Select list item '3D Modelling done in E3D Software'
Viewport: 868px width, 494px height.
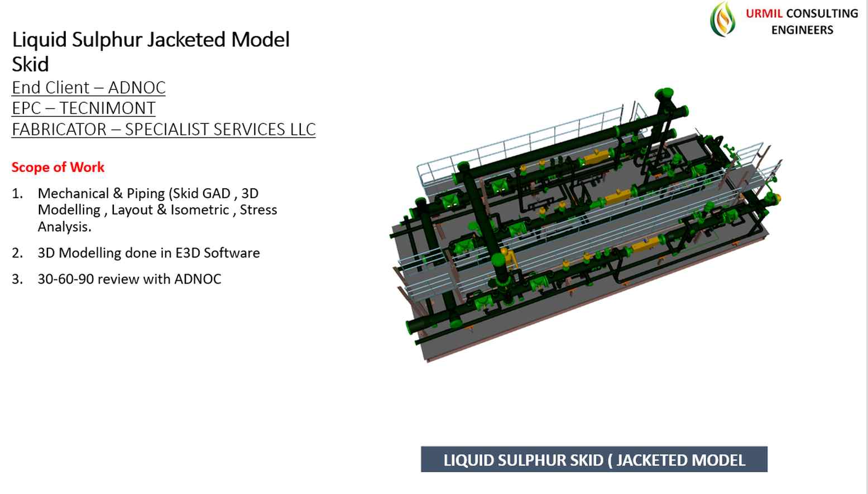(148, 253)
